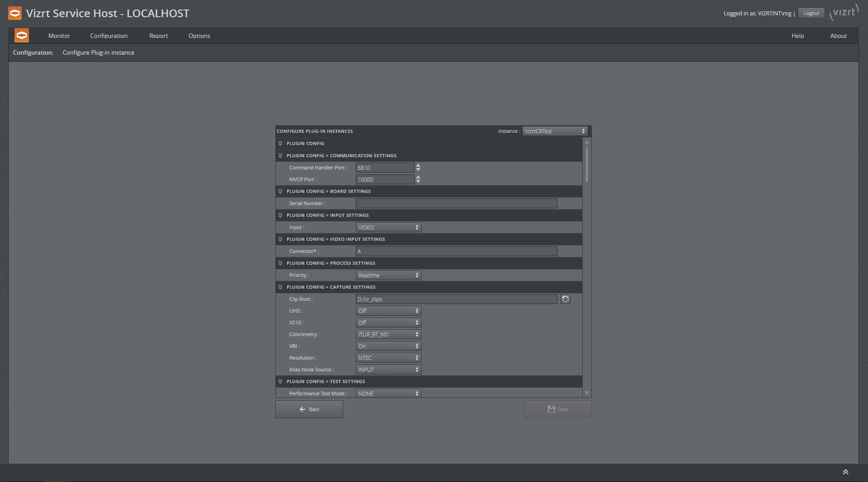Click the Logged in as VIZRTINT\rog text

tap(758, 14)
